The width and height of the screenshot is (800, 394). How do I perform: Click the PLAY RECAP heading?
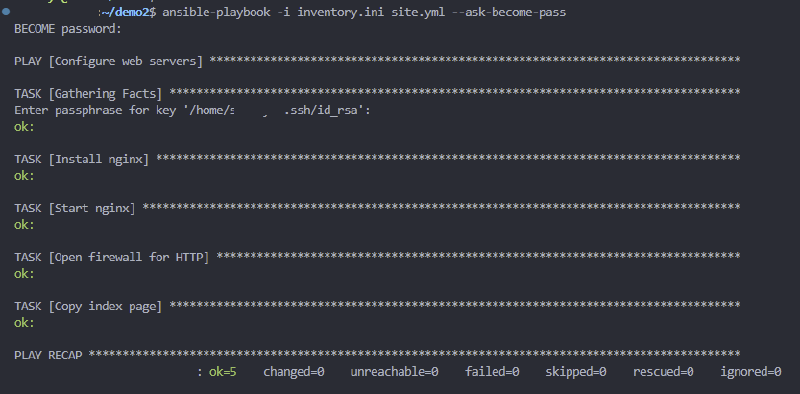coord(48,355)
